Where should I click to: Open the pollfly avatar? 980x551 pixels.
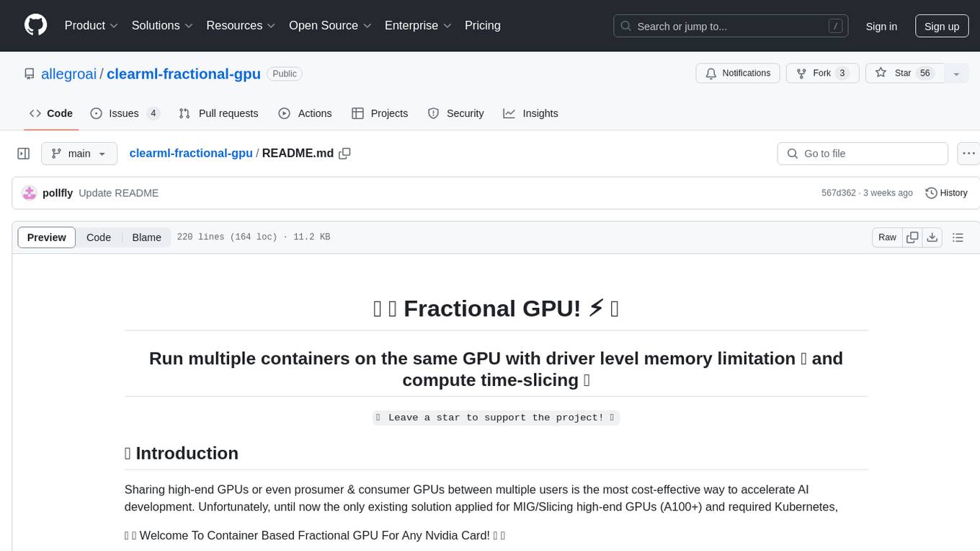point(30,193)
